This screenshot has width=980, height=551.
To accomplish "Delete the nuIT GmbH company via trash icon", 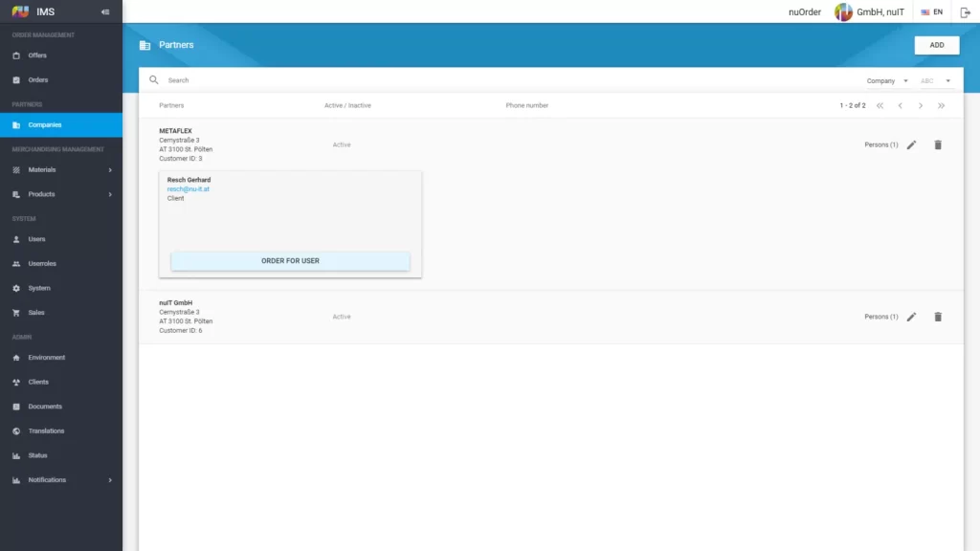I will point(938,317).
